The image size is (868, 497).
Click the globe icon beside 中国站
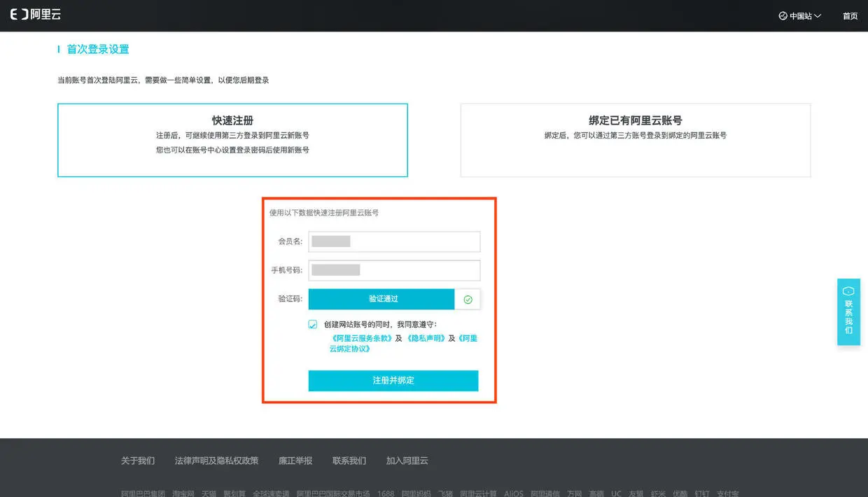783,16
